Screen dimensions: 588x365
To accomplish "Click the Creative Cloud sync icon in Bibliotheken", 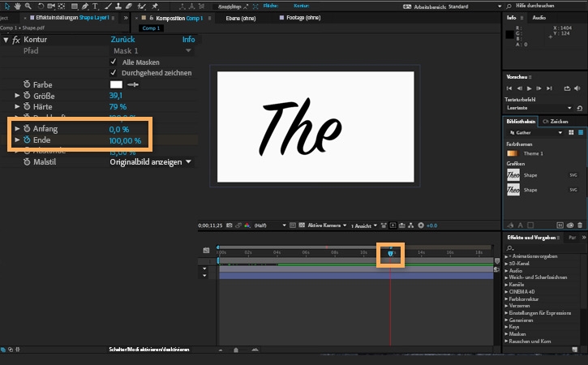I will [x=570, y=225].
